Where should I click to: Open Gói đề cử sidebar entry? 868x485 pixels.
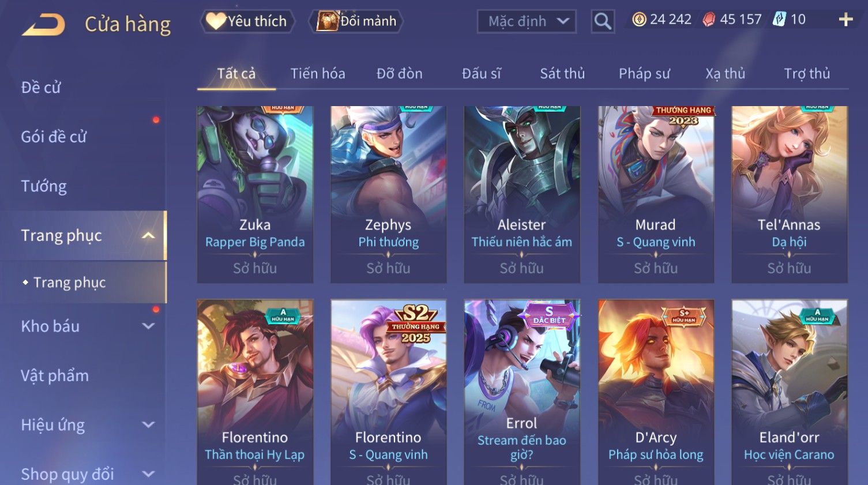click(54, 137)
